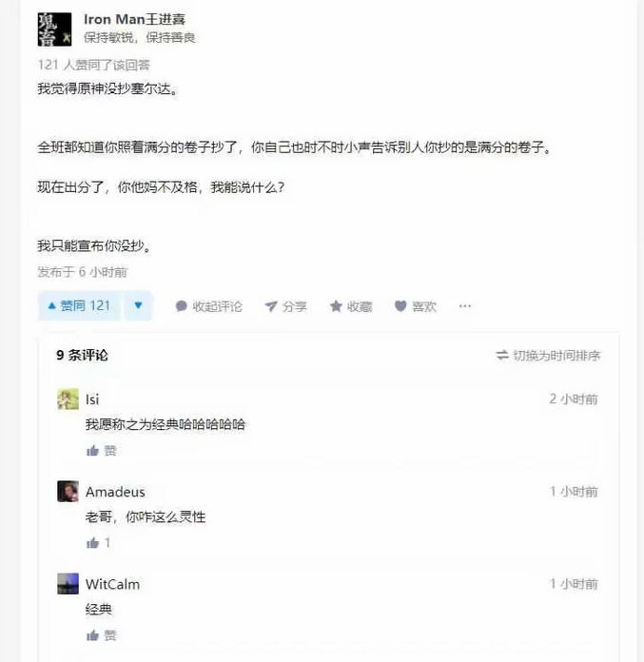644x662 pixels.
Task: View Isi's avatar
Action: tap(68, 399)
